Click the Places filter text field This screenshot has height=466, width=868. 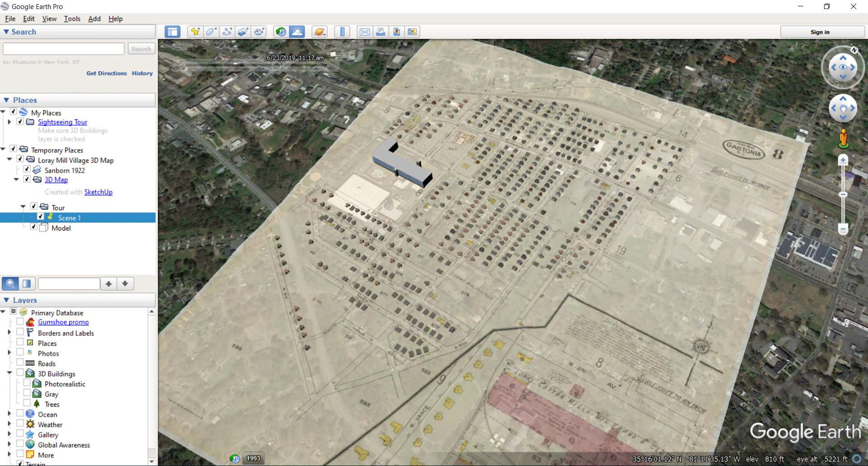pos(69,284)
